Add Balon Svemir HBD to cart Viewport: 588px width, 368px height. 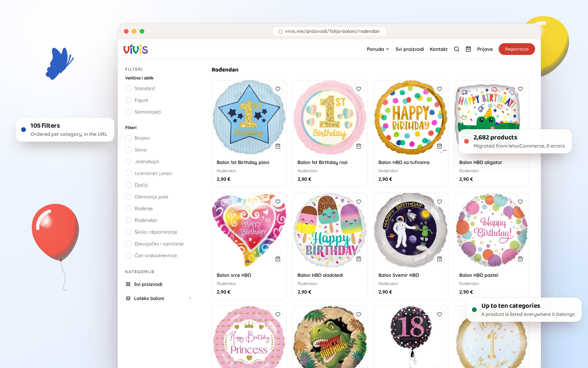pyautogui.click(x=440, y=259)
